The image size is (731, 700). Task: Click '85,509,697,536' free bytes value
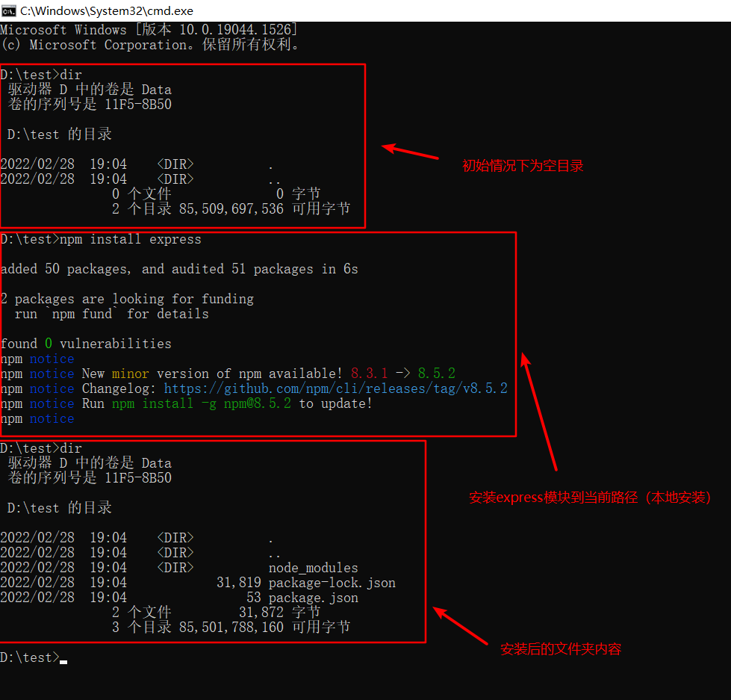coord(231,209)
